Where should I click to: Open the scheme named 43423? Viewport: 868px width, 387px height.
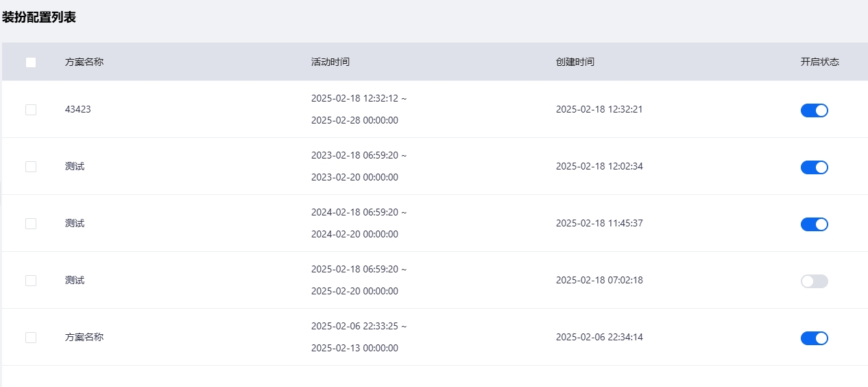pyautogui.click(x=78, y=109)
